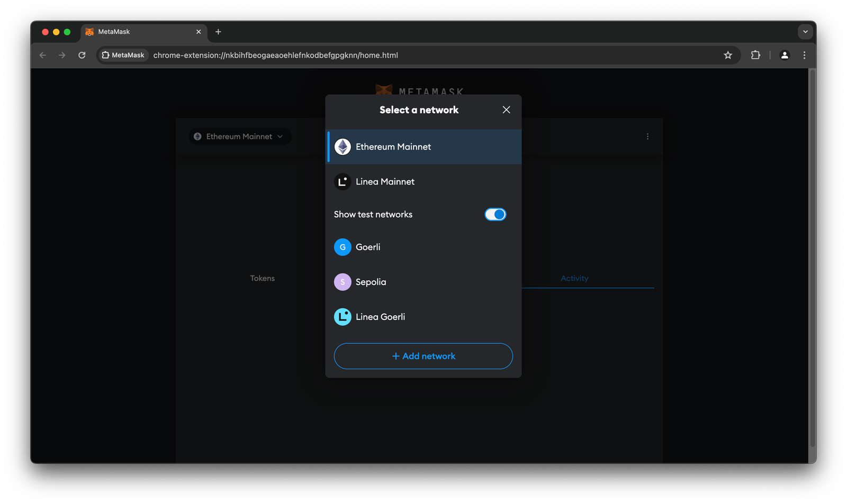Click the Sepolia S avatar icon
This screenshot has width=847, height=504.
(343, 282)
